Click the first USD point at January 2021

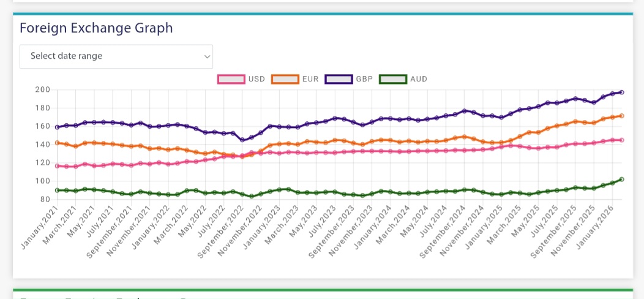coord(58,165)
